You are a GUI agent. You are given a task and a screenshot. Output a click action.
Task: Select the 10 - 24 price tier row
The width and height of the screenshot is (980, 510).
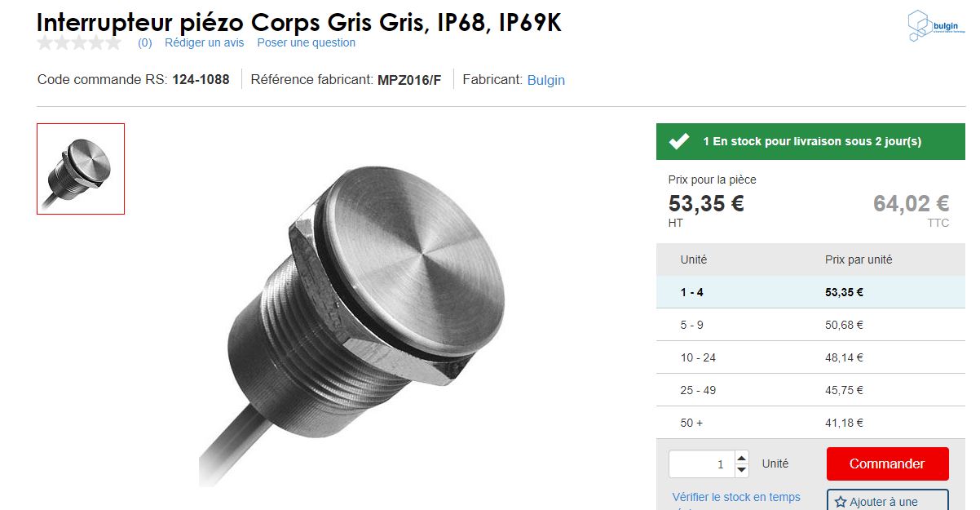pos(810,357)
